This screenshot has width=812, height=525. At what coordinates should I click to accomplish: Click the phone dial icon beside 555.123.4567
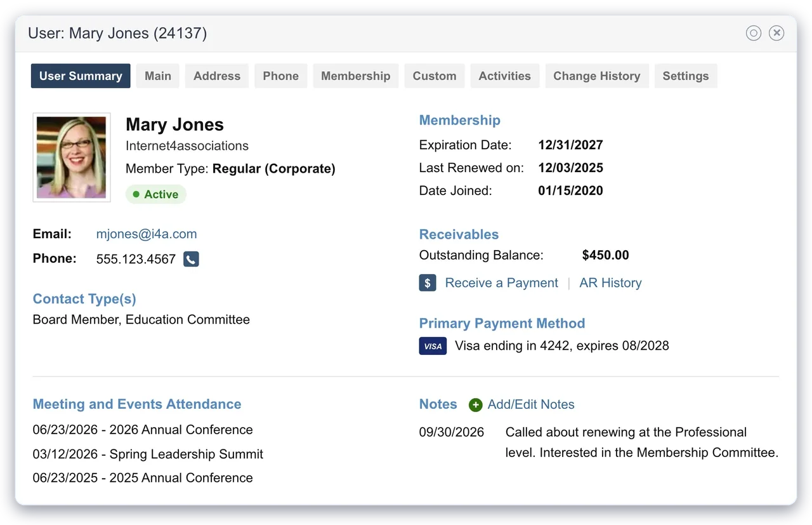point(191,259)
